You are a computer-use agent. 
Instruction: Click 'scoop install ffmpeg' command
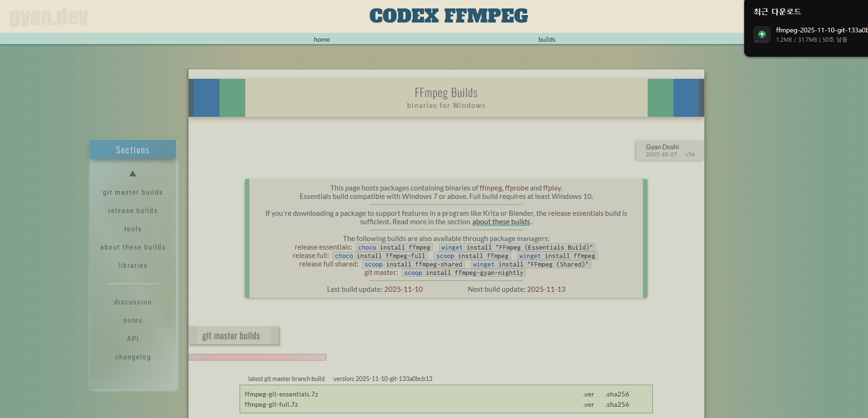point(472,256)
